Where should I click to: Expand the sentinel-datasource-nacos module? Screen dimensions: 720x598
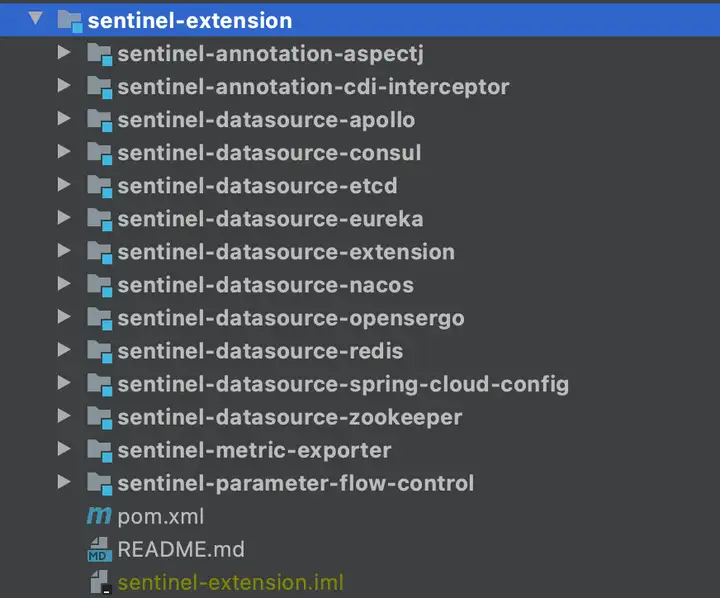coord(64,284)
